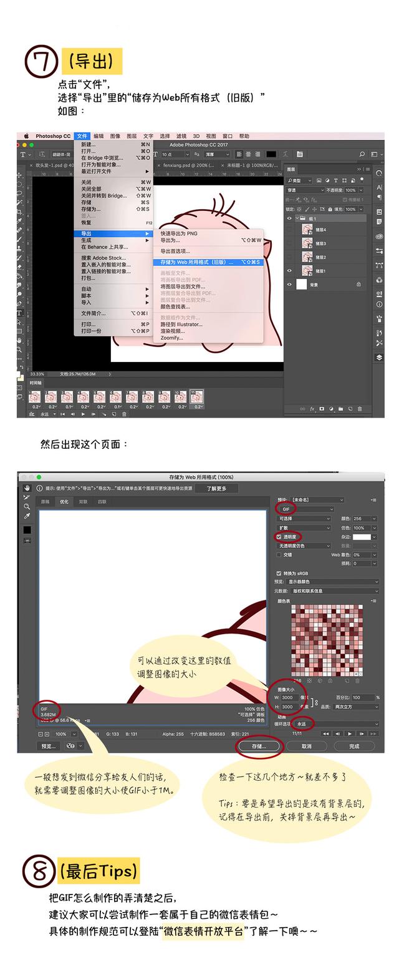Switch to the 优化 preview tab
The height and width of the screenshot is (980, 399).
coord(64,501)
